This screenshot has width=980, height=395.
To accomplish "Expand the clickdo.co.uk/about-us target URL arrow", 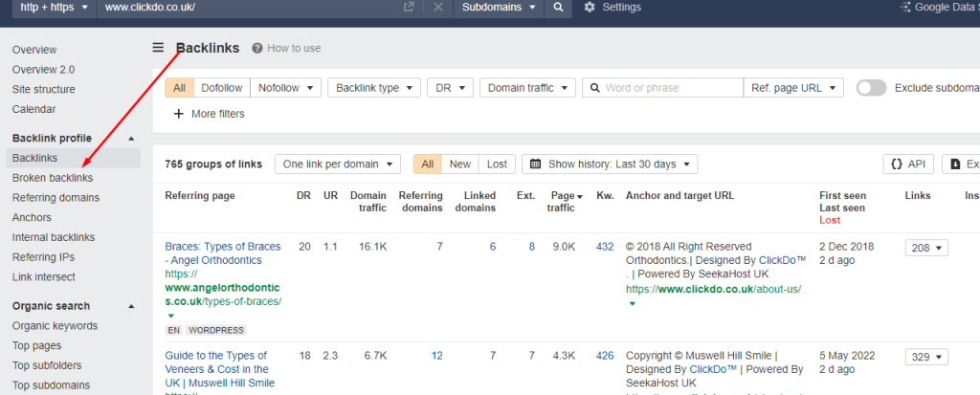I will (x=632, y=304).
